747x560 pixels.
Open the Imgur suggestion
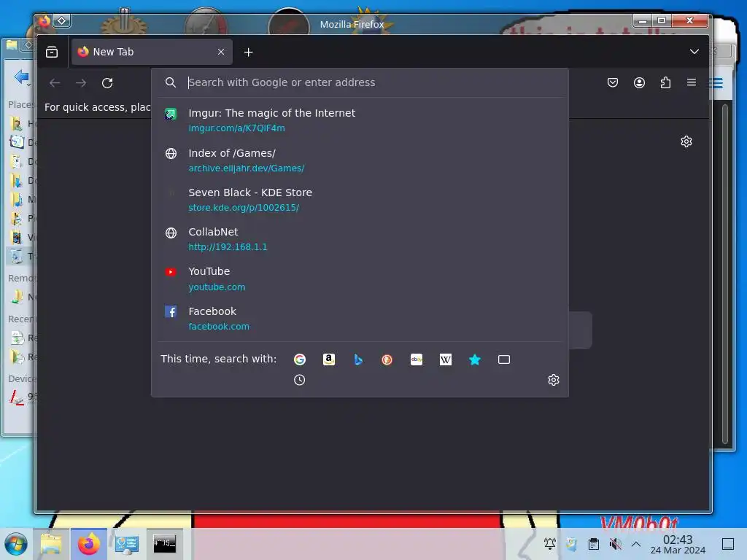pos(360,120)
